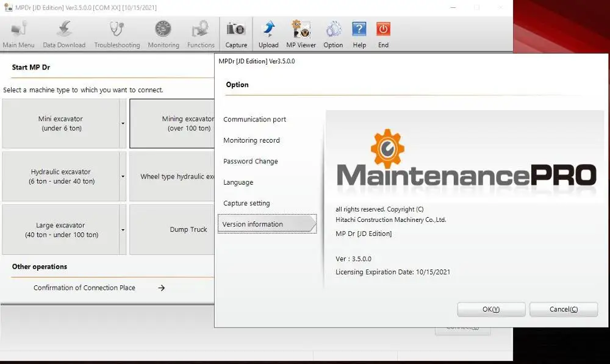Viewport: 610px width, 364px height.
Task: Click the Ver : 3.5.0.0 text
Action: coord(353,259)
